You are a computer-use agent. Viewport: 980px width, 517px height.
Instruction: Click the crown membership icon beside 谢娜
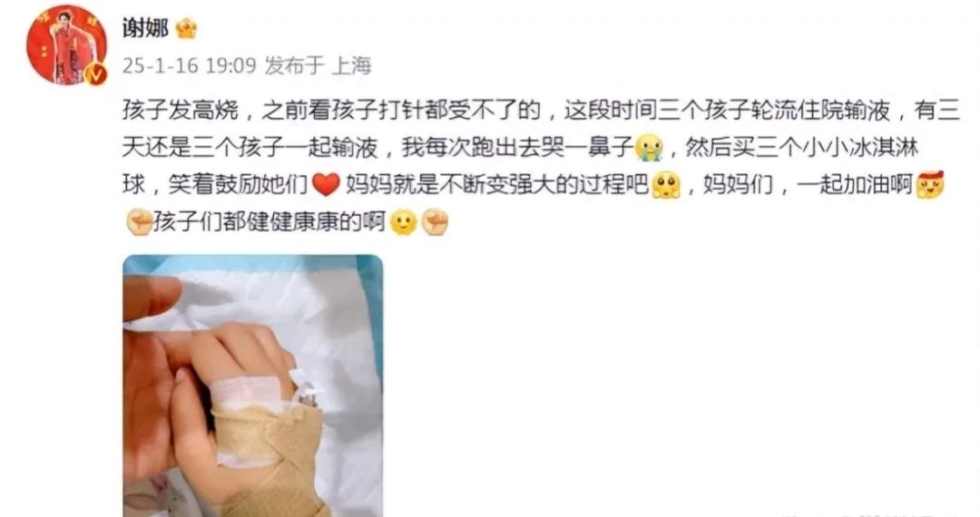click(186, 29)
